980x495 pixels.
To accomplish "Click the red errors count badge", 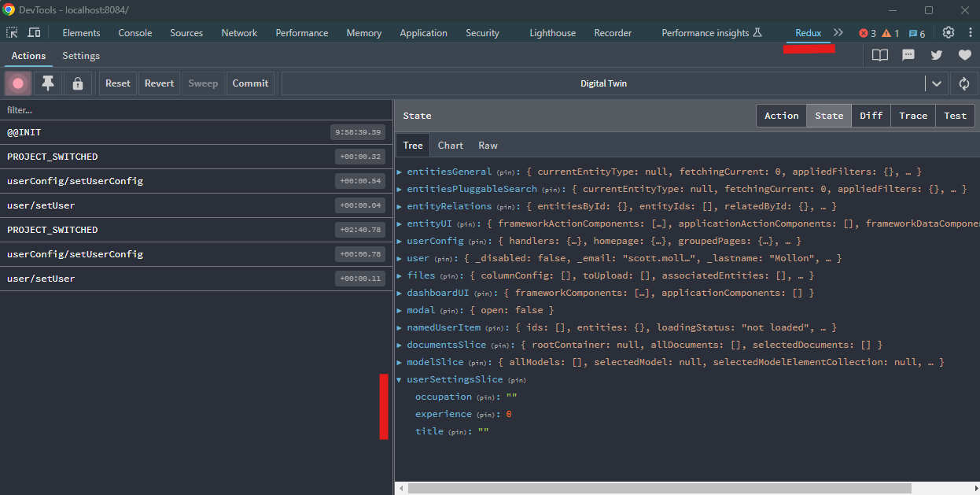I will coord(868,33).
